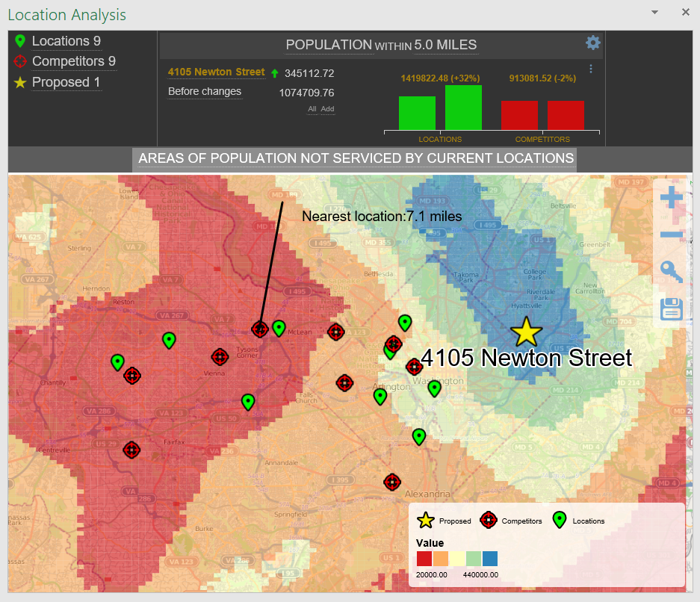This screenshot has width=700, height=602.
Task: Click the green pin south of Washington
Action: (419, 436)
